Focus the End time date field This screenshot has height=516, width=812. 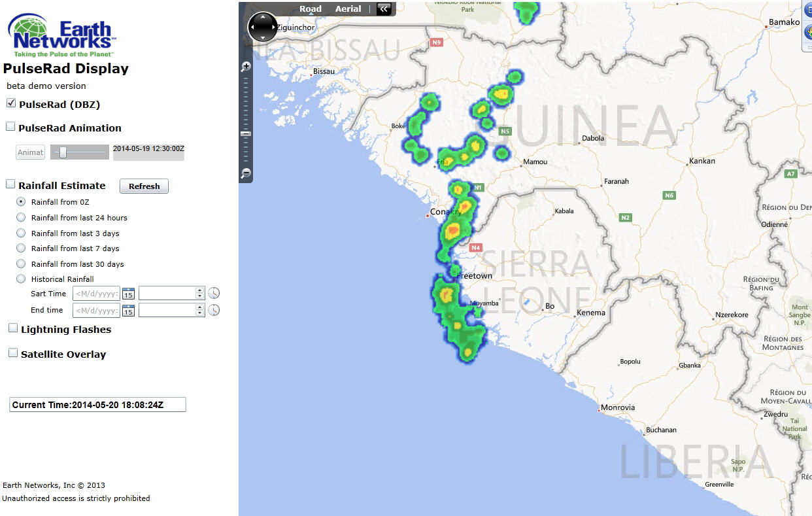97,310
